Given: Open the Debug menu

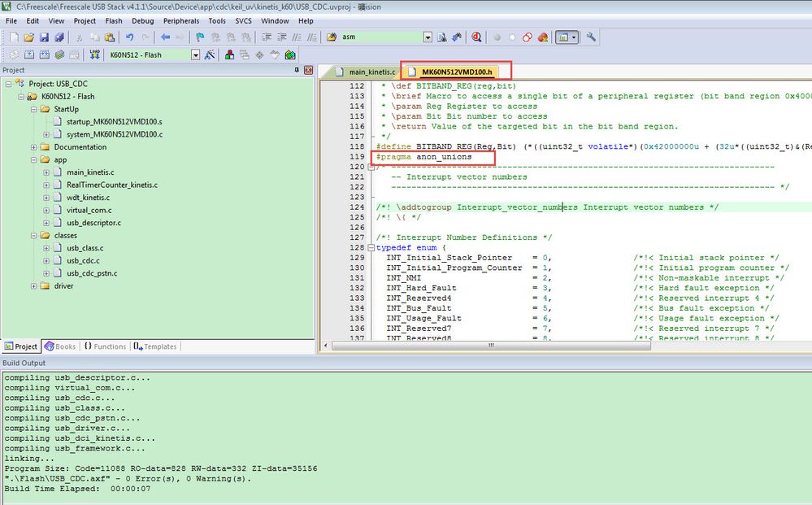Looking at the screenshot, I should pos(142,20).
